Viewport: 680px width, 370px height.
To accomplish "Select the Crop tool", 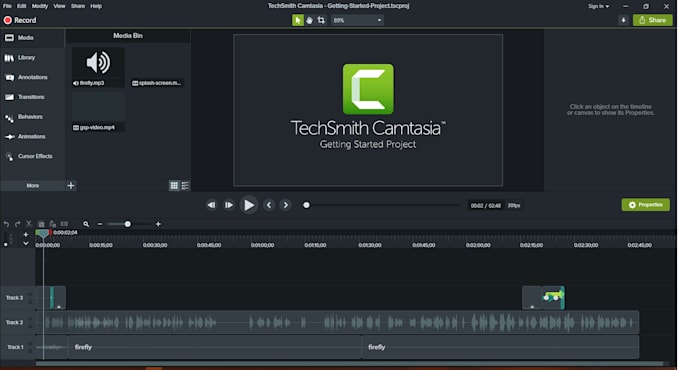I will (x=321, y=20).
